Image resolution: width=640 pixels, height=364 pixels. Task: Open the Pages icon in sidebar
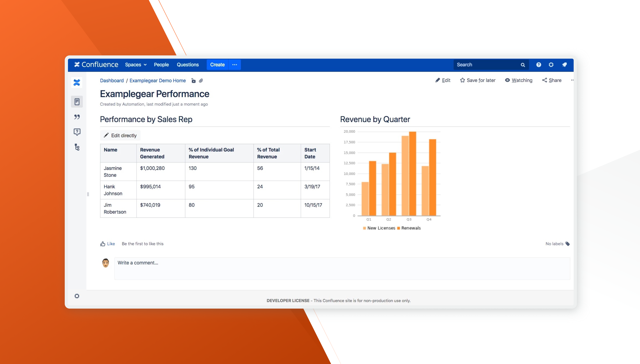(77, 102)
